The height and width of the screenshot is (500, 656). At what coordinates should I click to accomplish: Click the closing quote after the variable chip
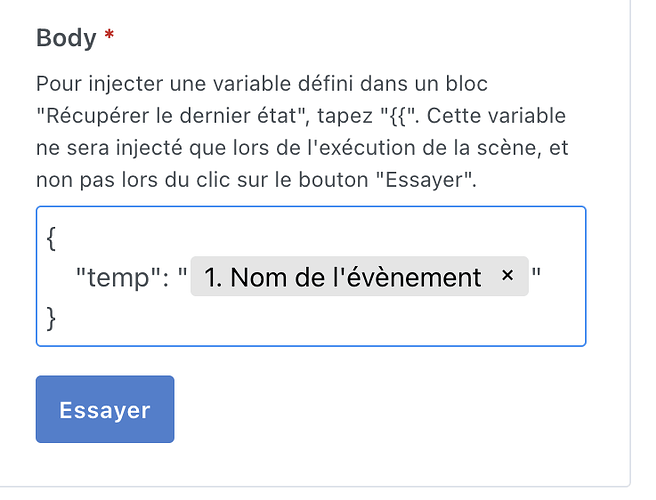pyautogui.click(x=537, y=276)
